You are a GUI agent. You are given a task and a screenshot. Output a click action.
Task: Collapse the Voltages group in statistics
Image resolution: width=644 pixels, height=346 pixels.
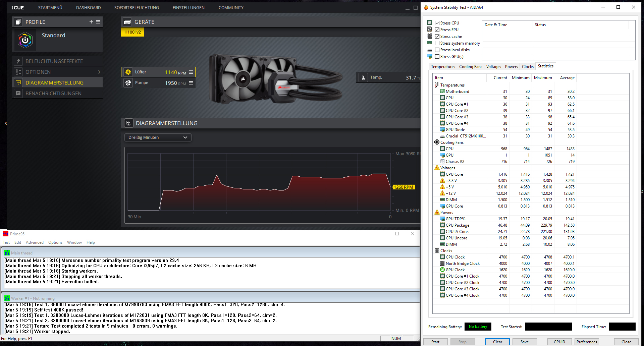click(437, 168)
